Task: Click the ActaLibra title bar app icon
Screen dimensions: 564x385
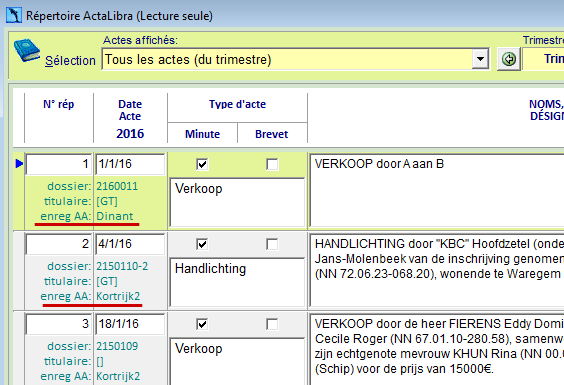Action: (x=14, y=15)
